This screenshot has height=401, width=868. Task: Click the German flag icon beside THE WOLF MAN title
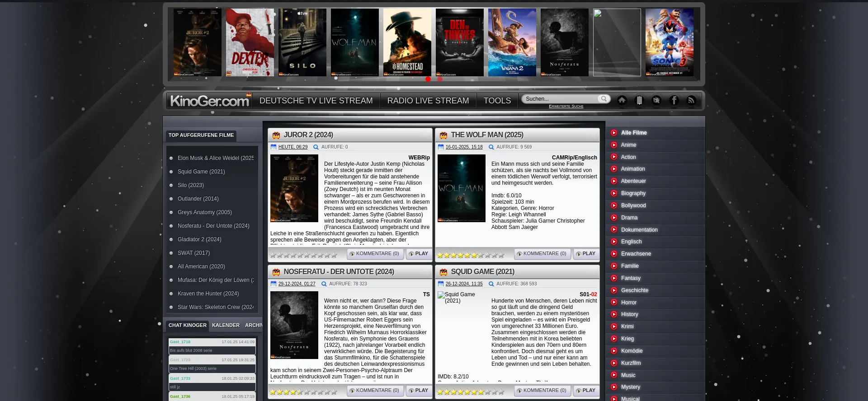click(x=443, y=135)
